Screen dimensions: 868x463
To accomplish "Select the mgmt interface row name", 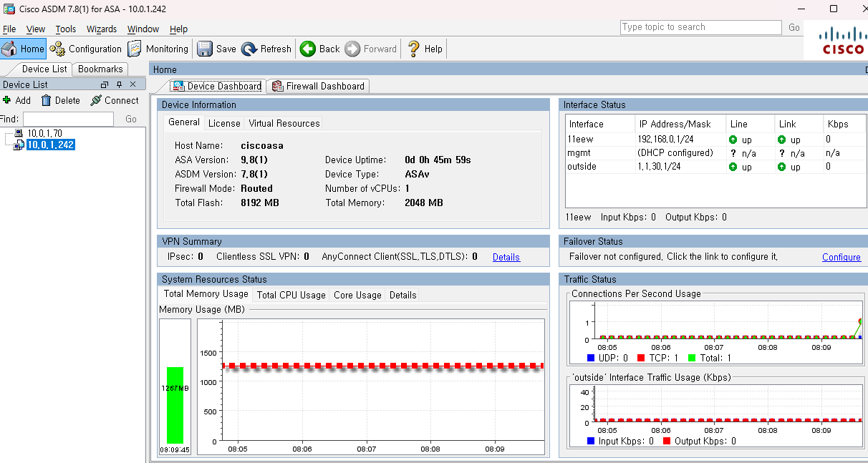I will tap(579, 153).
